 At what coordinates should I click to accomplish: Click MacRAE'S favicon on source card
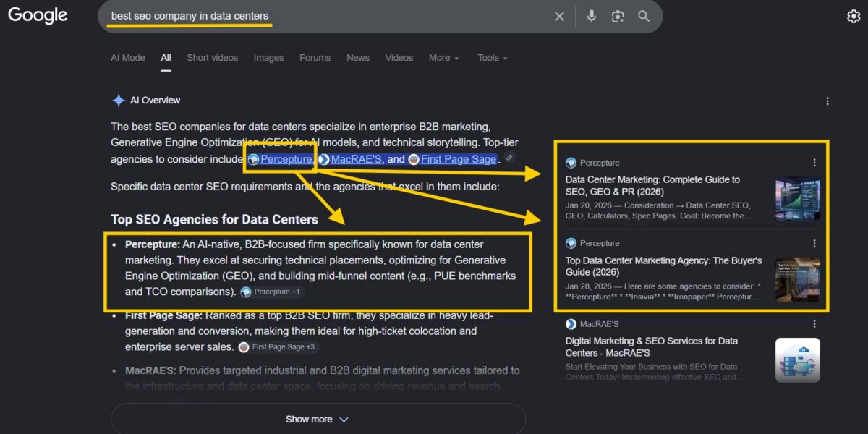pyautogui.click(x=571, y=324)
